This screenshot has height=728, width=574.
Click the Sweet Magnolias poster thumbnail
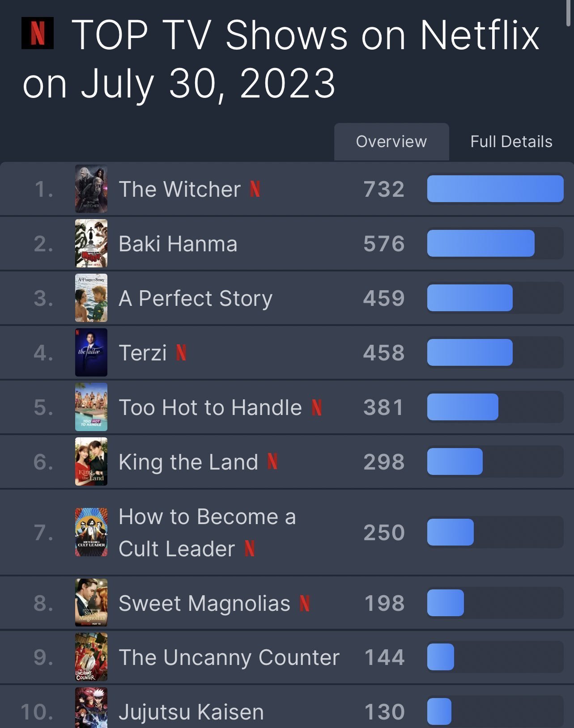pos(91,603)
